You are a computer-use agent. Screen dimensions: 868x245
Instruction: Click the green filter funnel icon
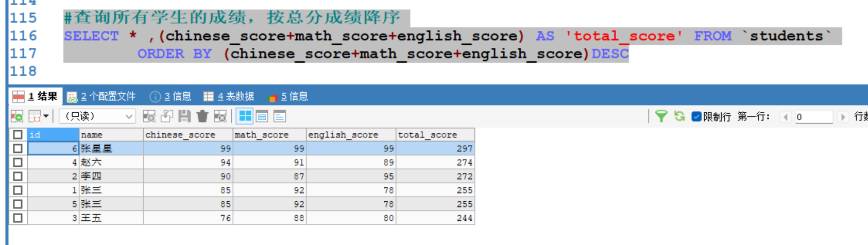click(x=661, y=116)
